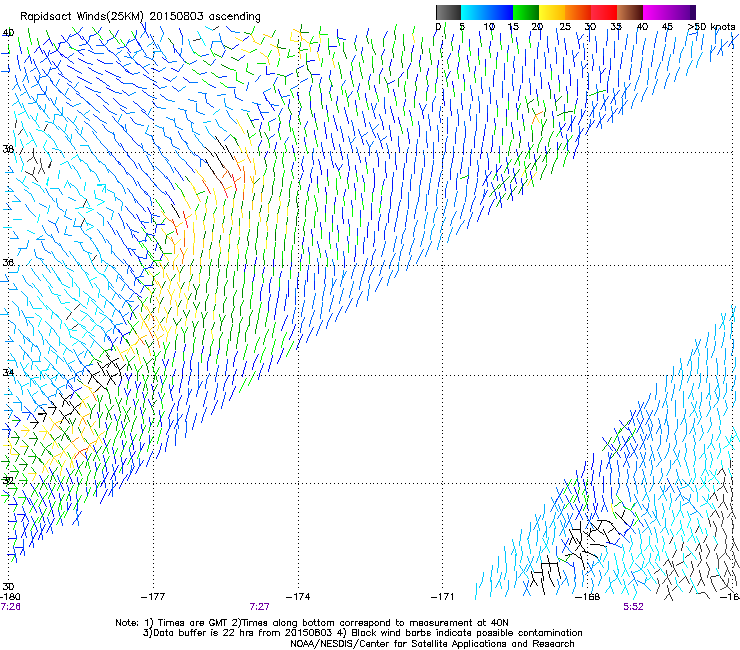Image resolution: width=740 pixels, height=650 pixels.
Task: Click longitude label -168
Action: 588,597
